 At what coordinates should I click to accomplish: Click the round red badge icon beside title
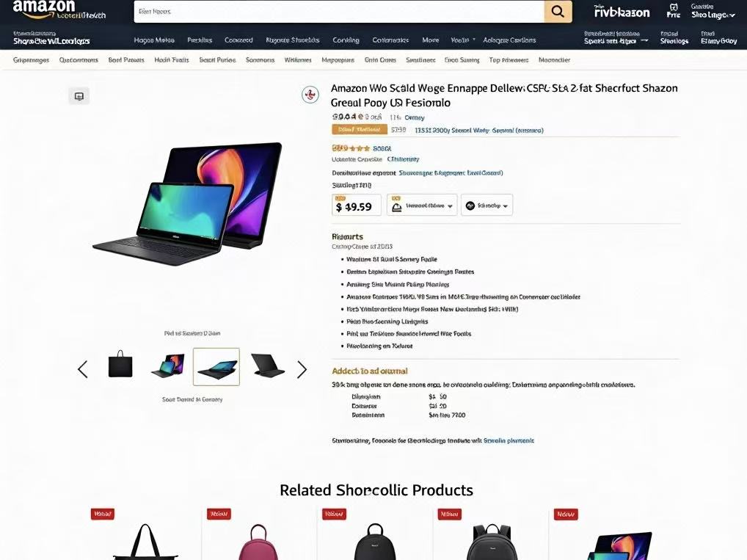tap(310, 95)
